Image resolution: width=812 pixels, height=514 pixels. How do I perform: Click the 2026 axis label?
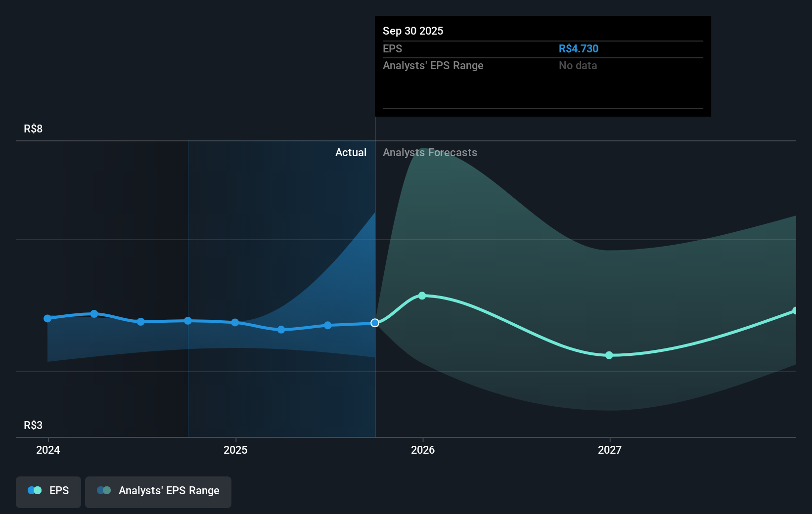point(424,450)
